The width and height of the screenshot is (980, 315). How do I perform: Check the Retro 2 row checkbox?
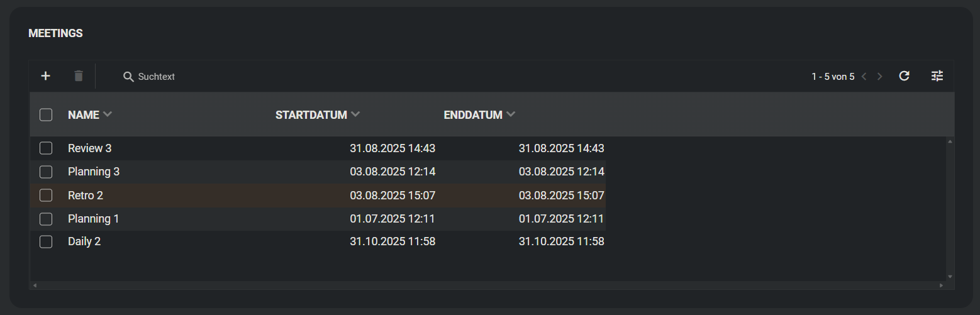[x=46, y=196]
